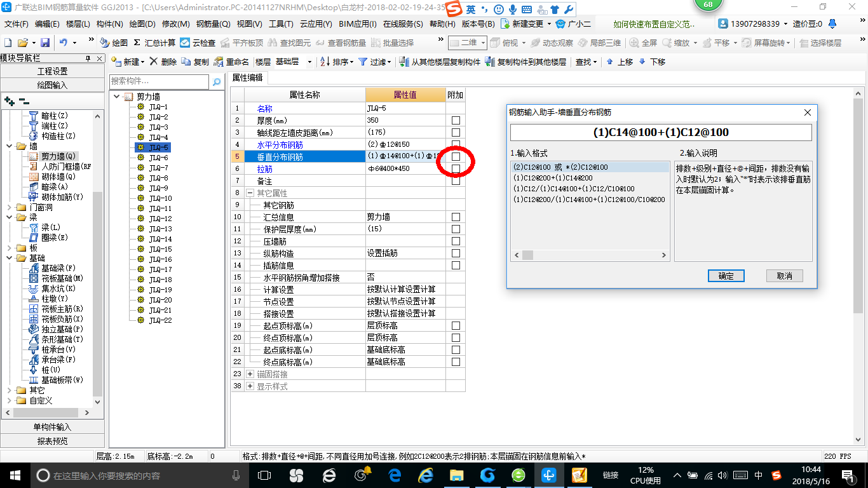The width and height of the screenshot is (868, 488).
Task: Click horizontal scrollbar in 输入格式 list
Action: 590,255
